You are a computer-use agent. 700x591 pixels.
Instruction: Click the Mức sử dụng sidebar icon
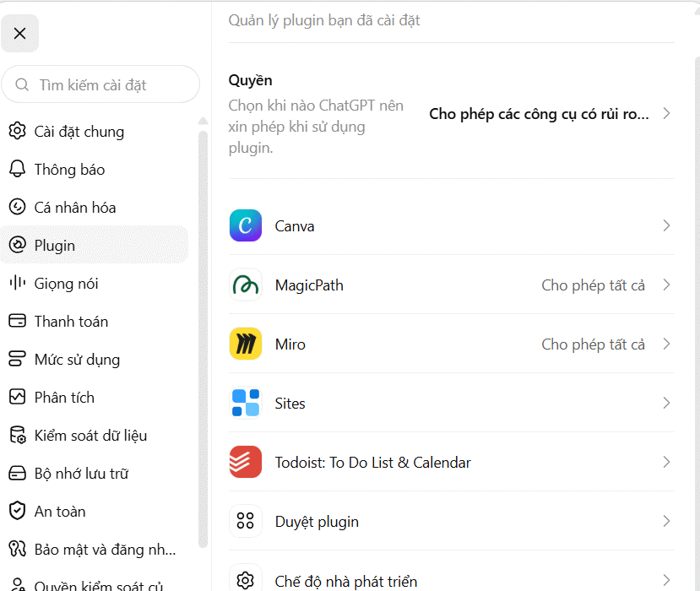click(18, 359)
